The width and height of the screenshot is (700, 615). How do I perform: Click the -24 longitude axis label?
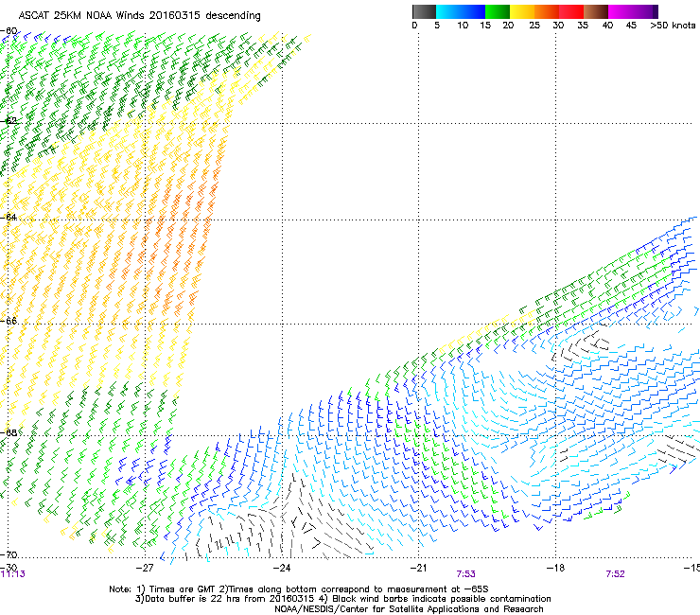tap(282, 568)
